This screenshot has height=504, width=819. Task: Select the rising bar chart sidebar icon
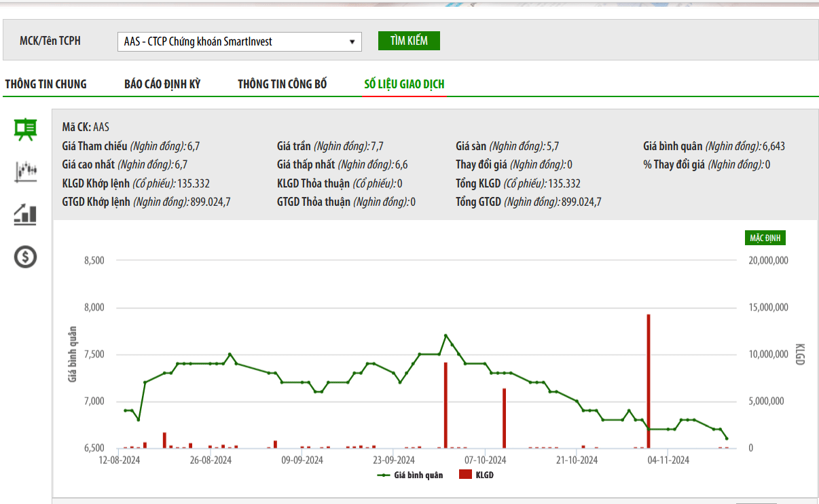[x=26, y=214]
